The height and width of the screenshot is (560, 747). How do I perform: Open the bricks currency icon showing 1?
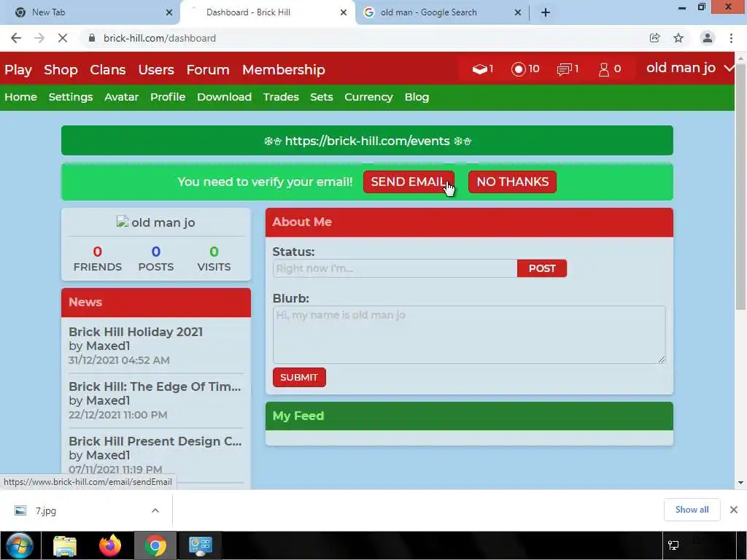482,69
